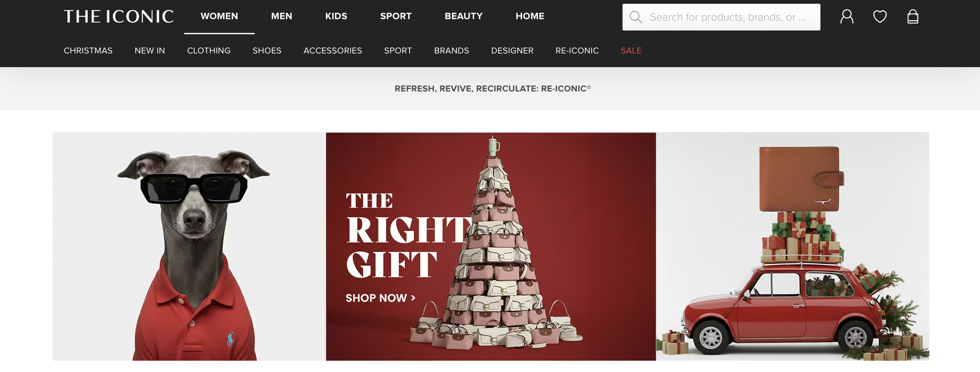Expand the CLOTHING category menu
Screen dimensions: 980x372
(209, 51)
